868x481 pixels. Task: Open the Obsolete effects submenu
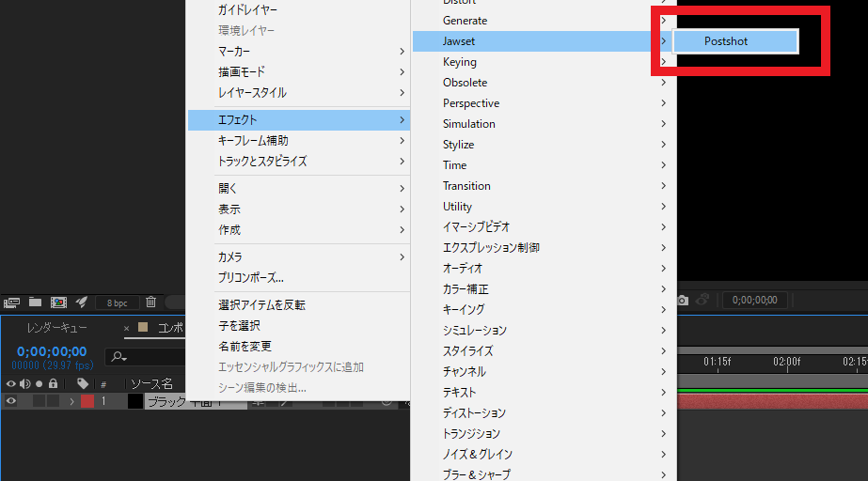pos(543,83)
